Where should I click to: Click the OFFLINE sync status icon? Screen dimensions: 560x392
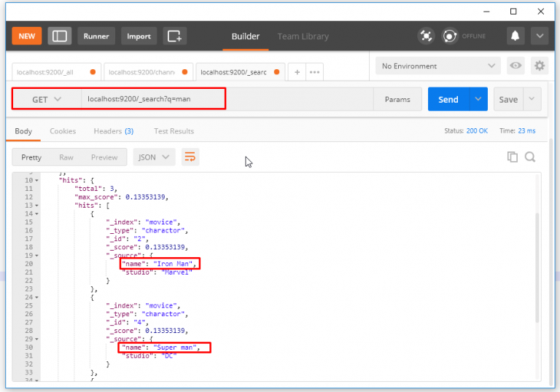coord(450,36)
